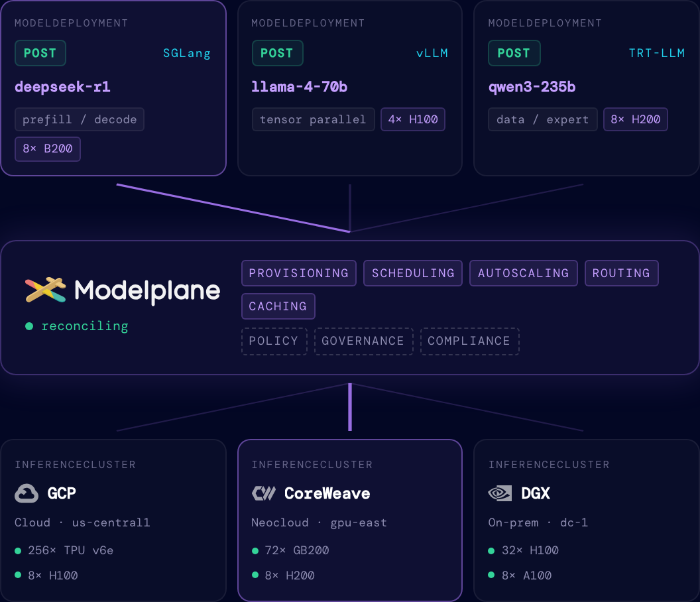Click the DGX cluster name
700x602 pixels.
(536, 493)
